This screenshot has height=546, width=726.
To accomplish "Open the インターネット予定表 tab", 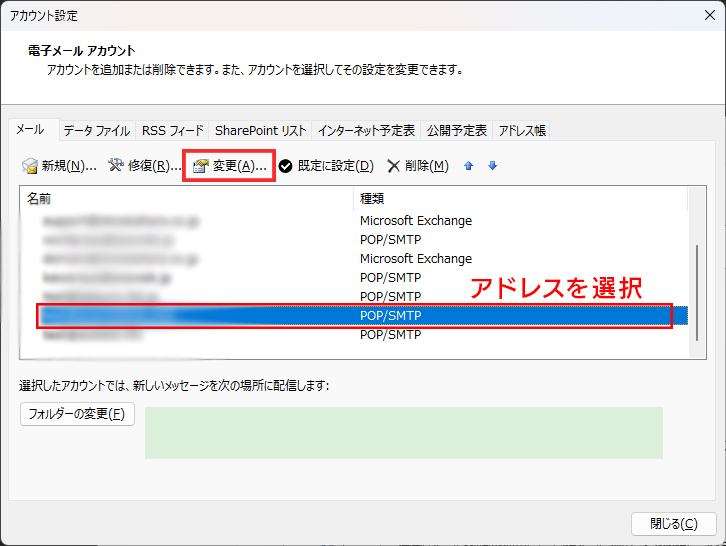I will [x=367, y=131].
